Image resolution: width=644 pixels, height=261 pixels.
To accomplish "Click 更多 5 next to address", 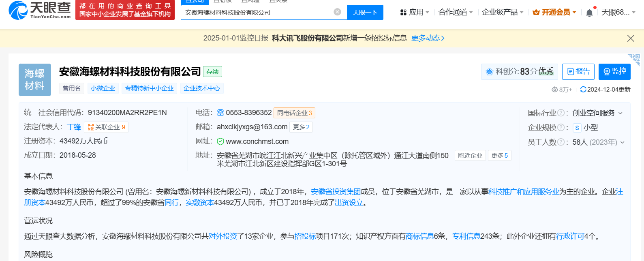I will [499, 156].
